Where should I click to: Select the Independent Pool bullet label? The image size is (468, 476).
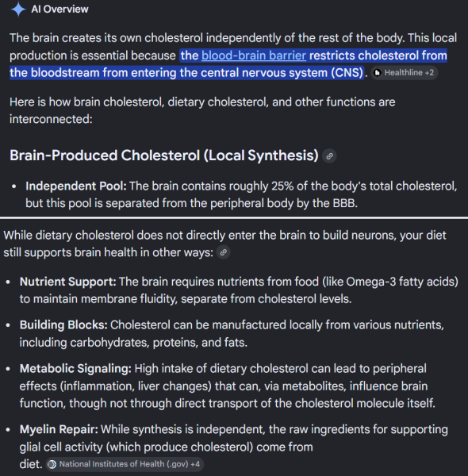coord(76,186)
